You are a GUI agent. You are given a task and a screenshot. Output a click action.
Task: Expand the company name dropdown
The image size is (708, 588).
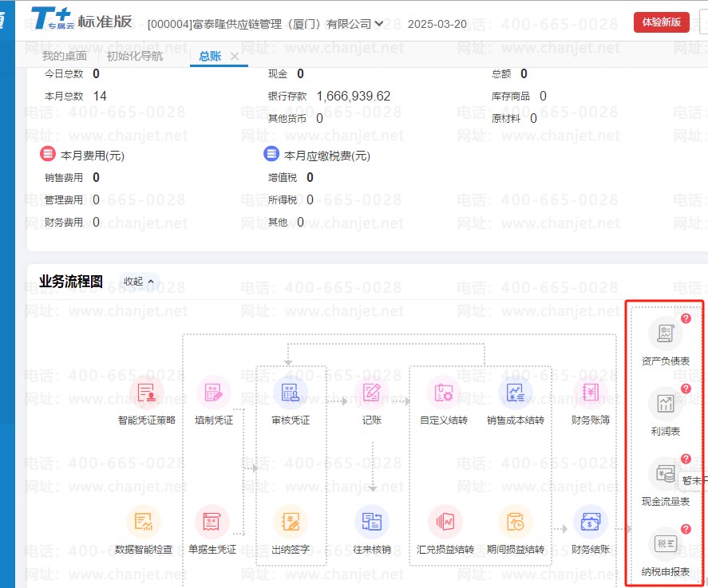(x=378, y=24)
